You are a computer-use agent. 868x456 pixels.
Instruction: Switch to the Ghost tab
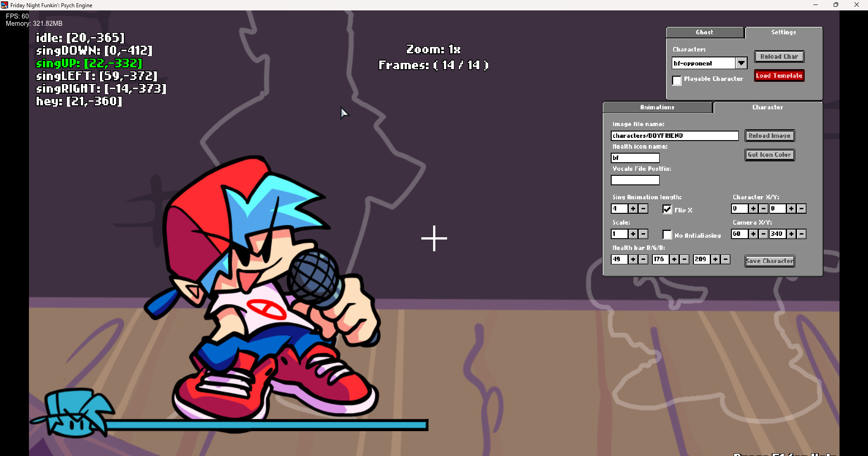click(x=705, y=33)
